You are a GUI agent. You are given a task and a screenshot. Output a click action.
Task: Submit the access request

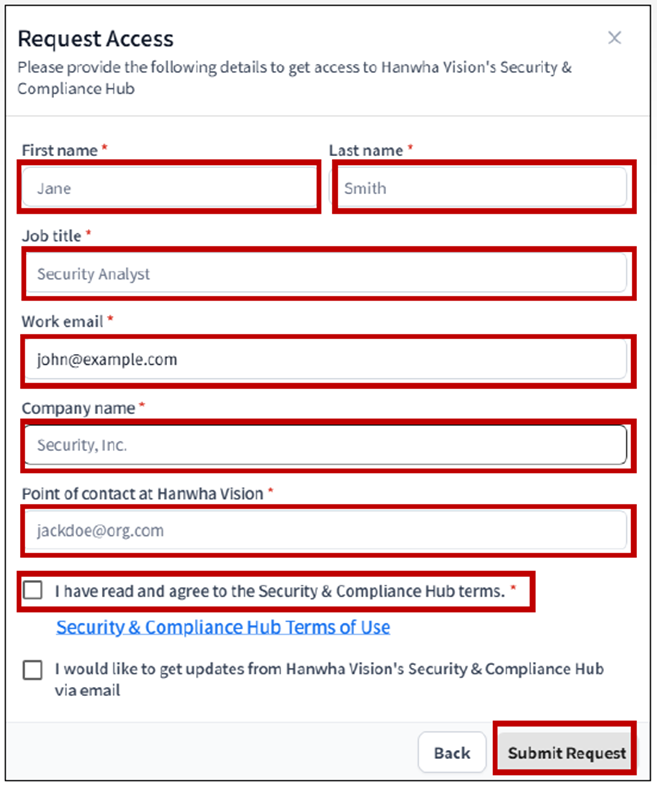566,752
